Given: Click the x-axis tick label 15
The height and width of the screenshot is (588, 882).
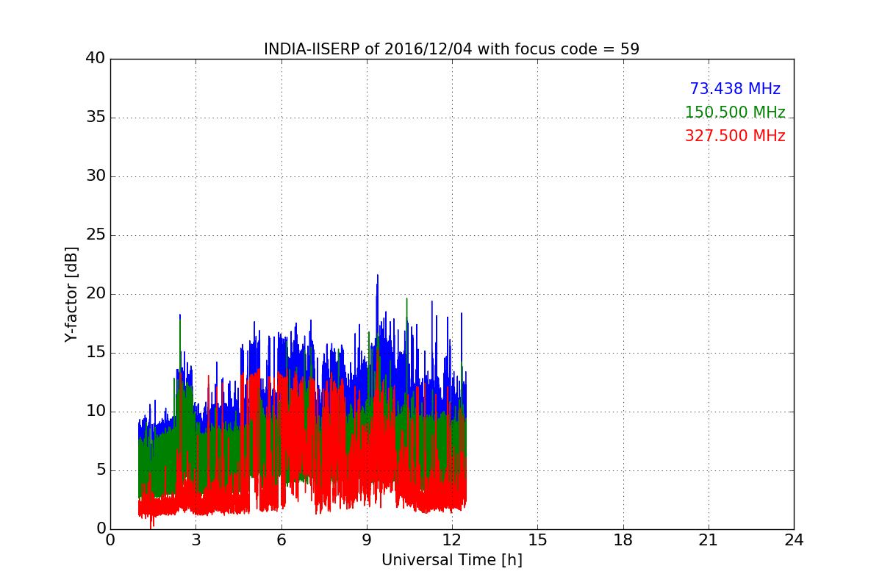Looking at the screenshot, I should click(537, 540).
